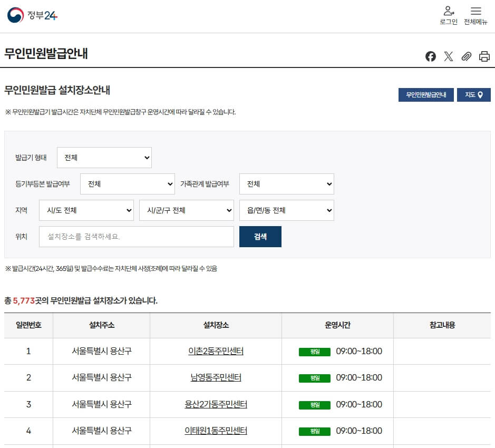The height and width of the screenshot is (448, 495).
Task: Expand the 가족관계 발급여부 dropdown
Action: point(286,183)
